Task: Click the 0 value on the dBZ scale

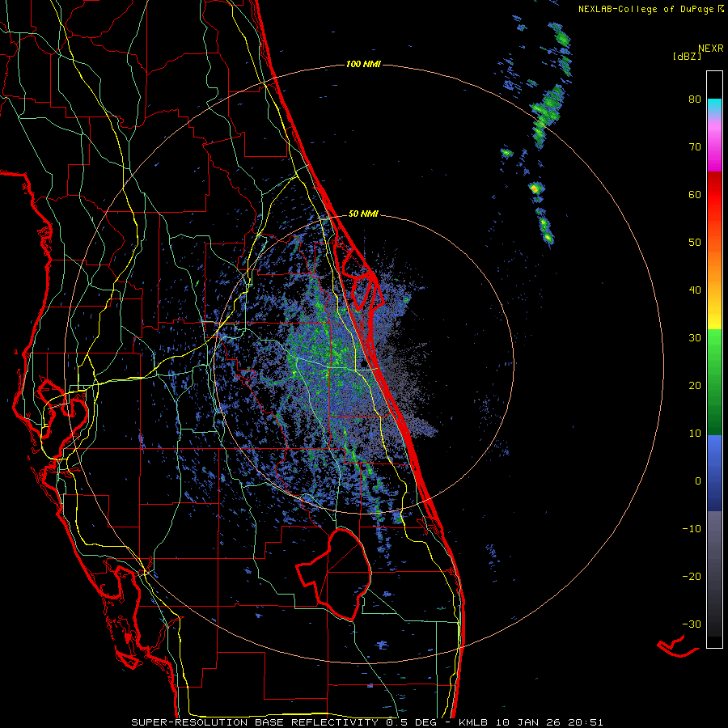Action: coord(698,481)
